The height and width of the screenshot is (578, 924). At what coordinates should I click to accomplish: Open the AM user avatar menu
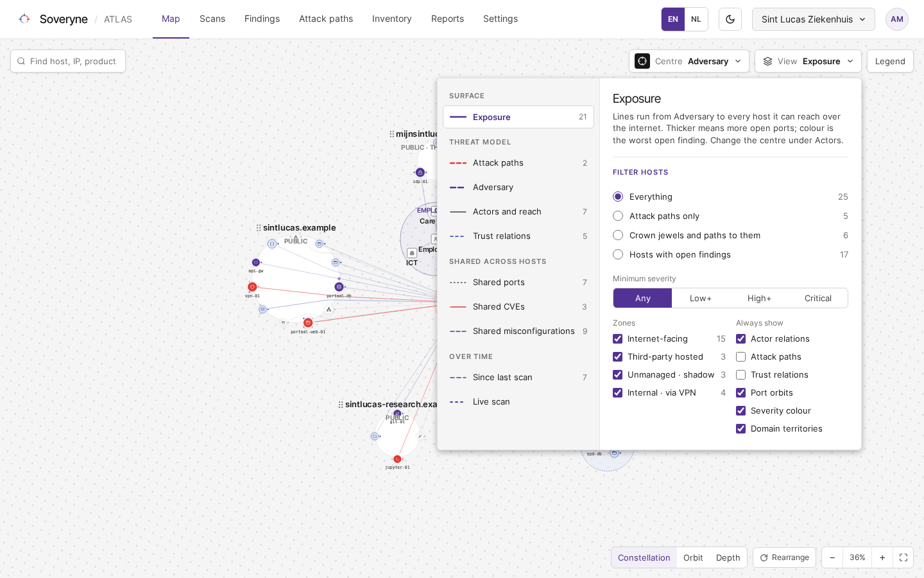tap(897, 19)
